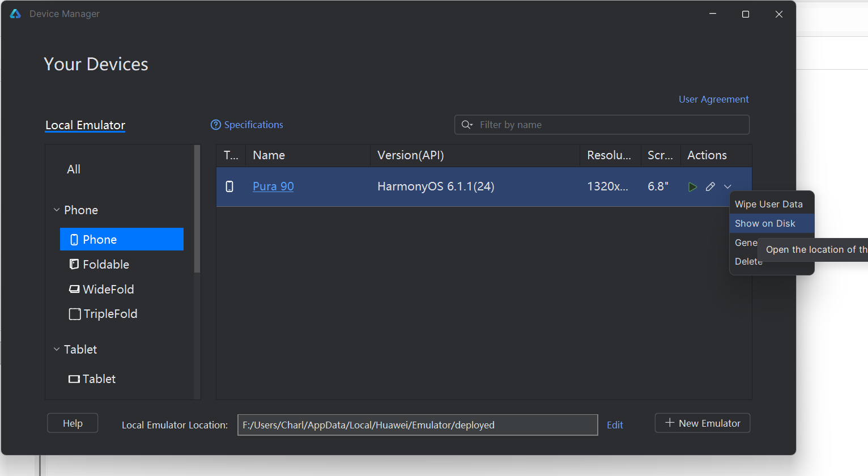Click the T... type column header
Image resolution: width=868 pixels, height=476 pixels.
(x=231, y=155)
